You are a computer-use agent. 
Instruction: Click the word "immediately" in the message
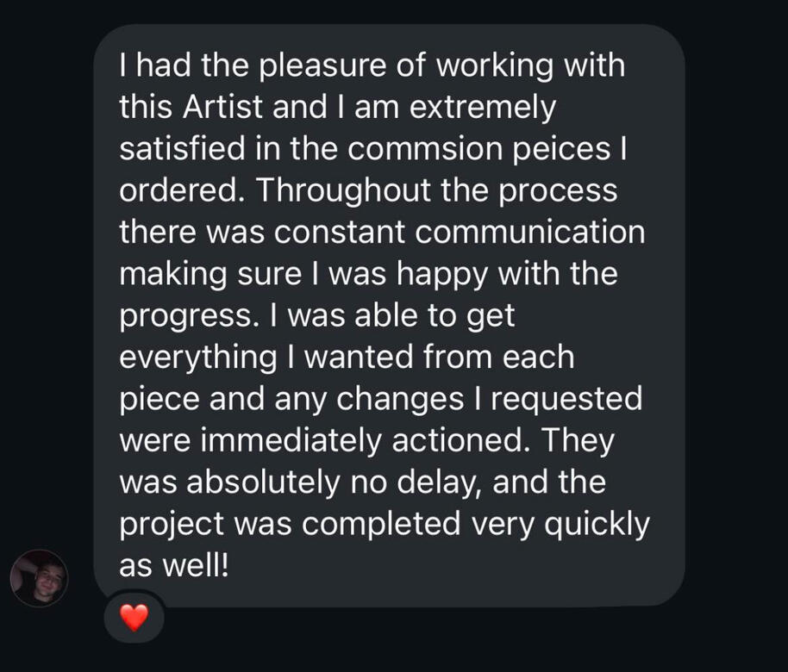click(x=291, y=439)
